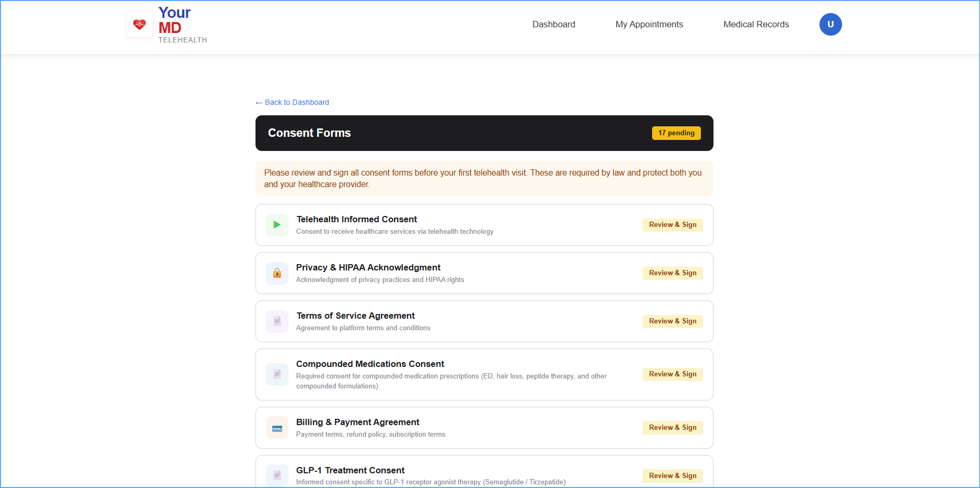This screenshot has height=488, width=980.
Task: Click the 'Please review and sign' notice
Action: (484, 179)
